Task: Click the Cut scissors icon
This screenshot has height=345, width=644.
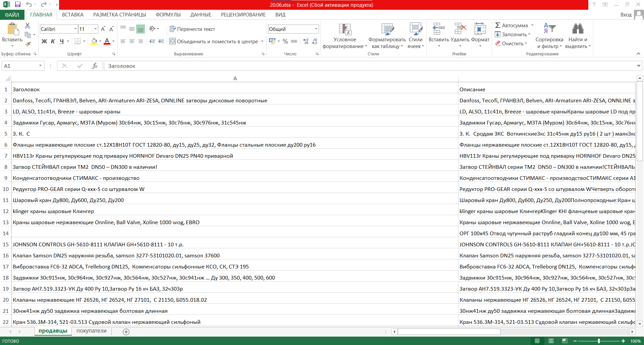Action: pos(28,26)
